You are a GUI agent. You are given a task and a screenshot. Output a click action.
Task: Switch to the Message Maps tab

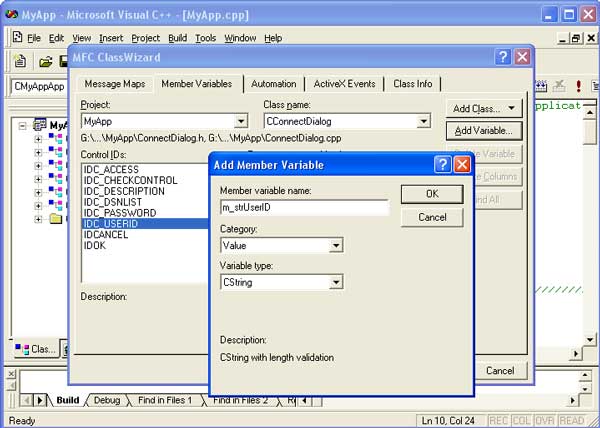click(x=115, y=84)
